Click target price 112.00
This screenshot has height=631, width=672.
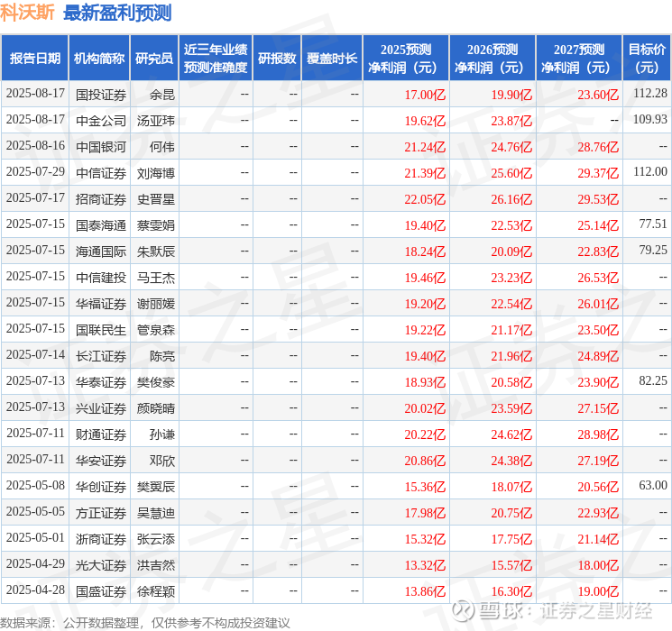coord(650,171)
